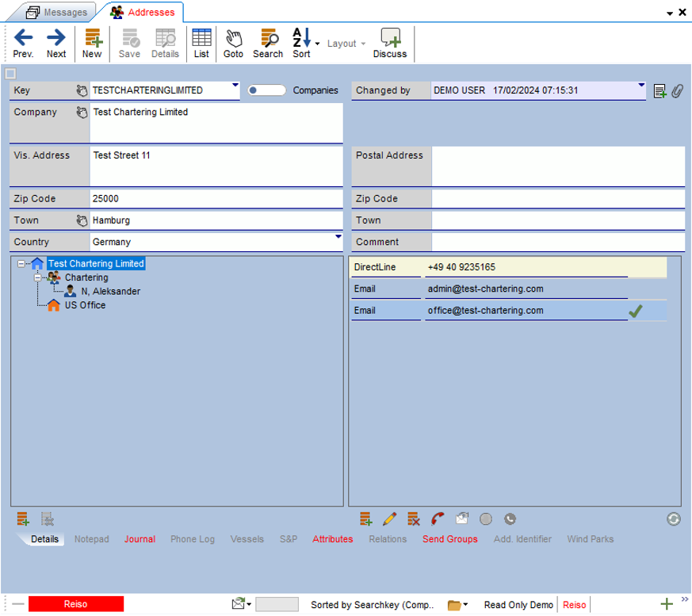Image resolution: width=692 pixels, height=616 pixels.
Task: Open the Attributes tab
Action: tap(333, 539)
